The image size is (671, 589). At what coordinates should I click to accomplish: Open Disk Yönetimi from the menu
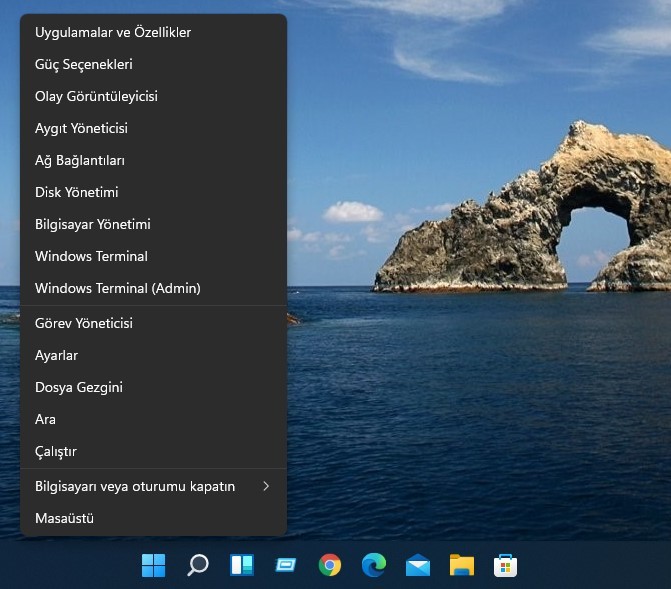tap(77, 192)
